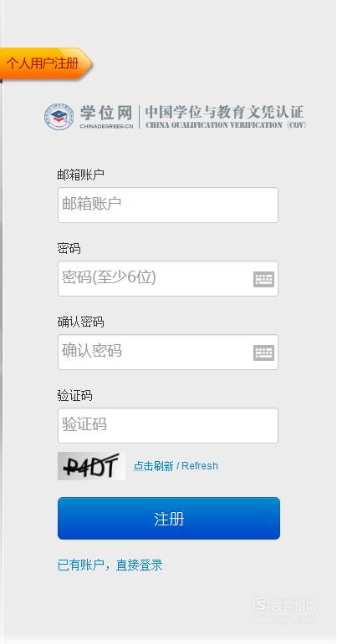The height and width of the screenshot is (644, 337).
Task: Click the Sogou watermark logo at bottom
Action: click(x=285, y=609)
